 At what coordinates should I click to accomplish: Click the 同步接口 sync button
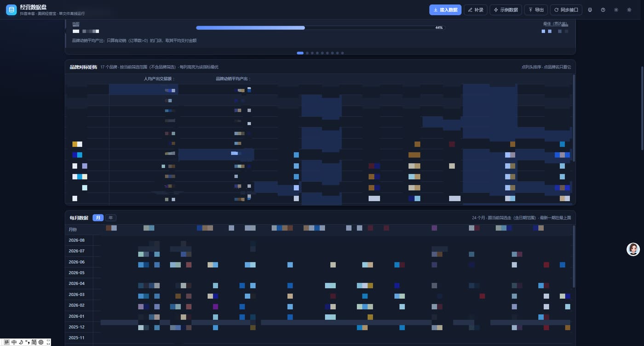[566, 10]
